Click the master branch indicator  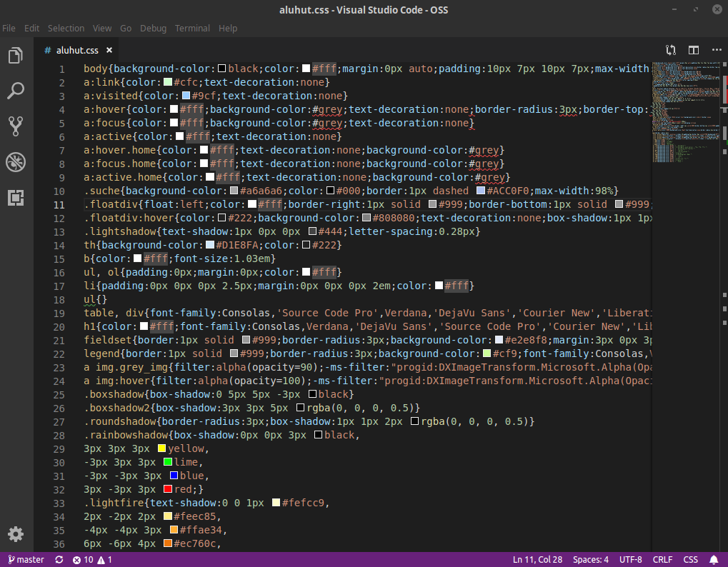coord(26,560)
